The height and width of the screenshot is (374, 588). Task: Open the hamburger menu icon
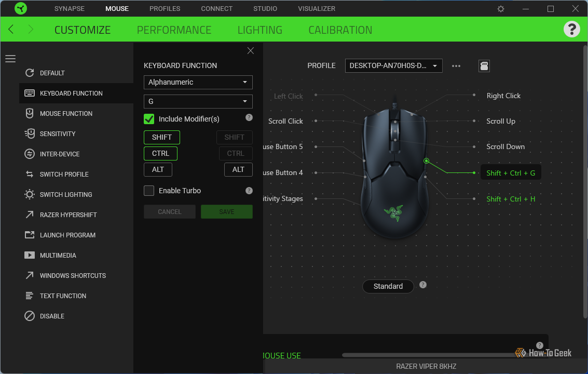[x=10, y=59]
